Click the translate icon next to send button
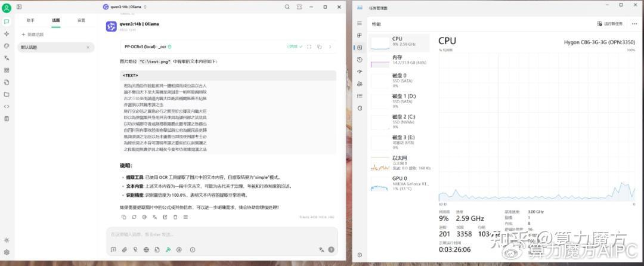Image resolution: width=644 pixels, height=266 pixels. [x=321, y=249]
